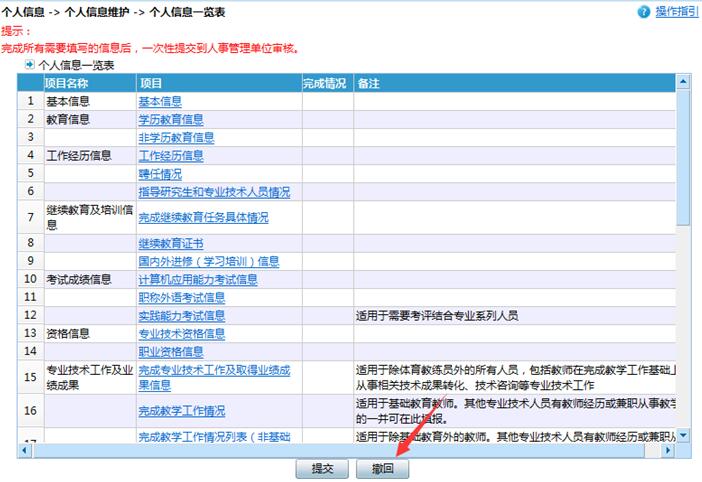Image resolution: width=702 pixels, height=482 pixels.
Task: Open the 操作指引 help link
Action: click(x=677, y=11)
